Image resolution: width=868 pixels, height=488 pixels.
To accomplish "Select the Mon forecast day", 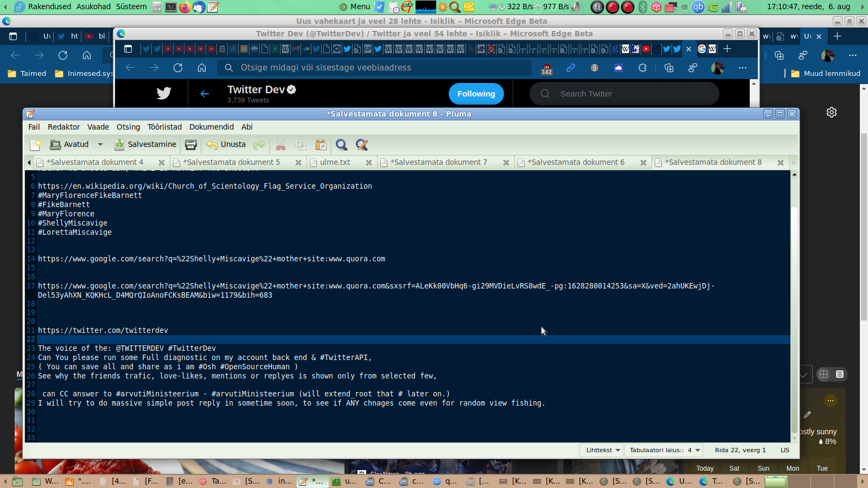I will [793, 468].
